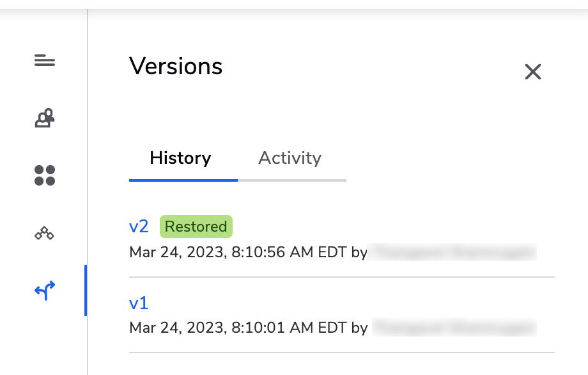This screenshot has height=375, width=588.
Task: Switch to the Activity tab
Action: point(290,157)
